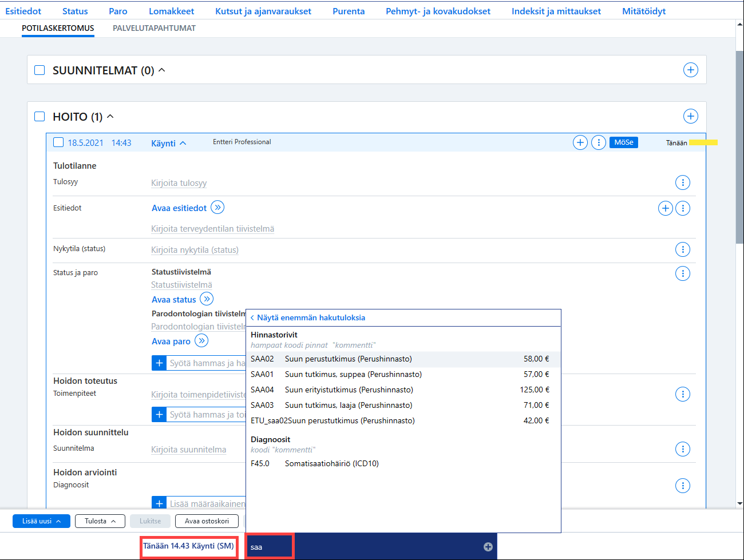
Task: Open three-dot menu for Tulosyy row
Action: point(683,182)
